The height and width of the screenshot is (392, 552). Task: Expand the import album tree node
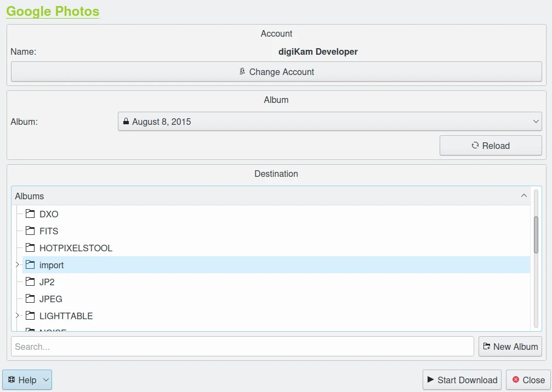coord(17,265)
